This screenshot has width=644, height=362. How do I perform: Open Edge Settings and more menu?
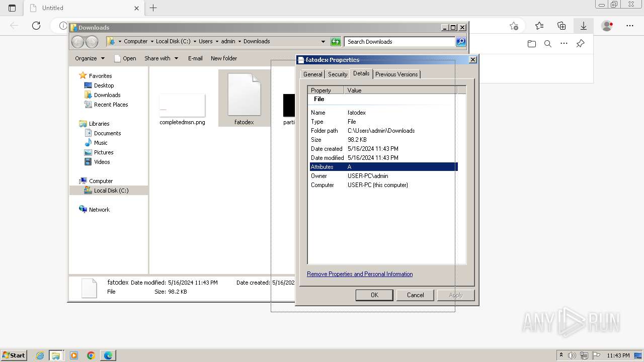coord(630,26)
